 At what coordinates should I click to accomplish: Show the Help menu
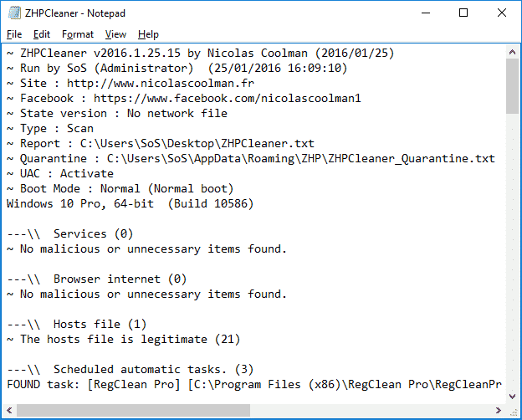click(x=148, y=34)
